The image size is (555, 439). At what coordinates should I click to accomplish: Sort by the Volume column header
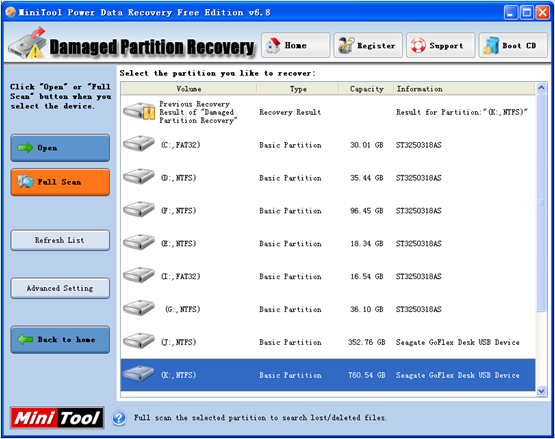pos(189,89)
